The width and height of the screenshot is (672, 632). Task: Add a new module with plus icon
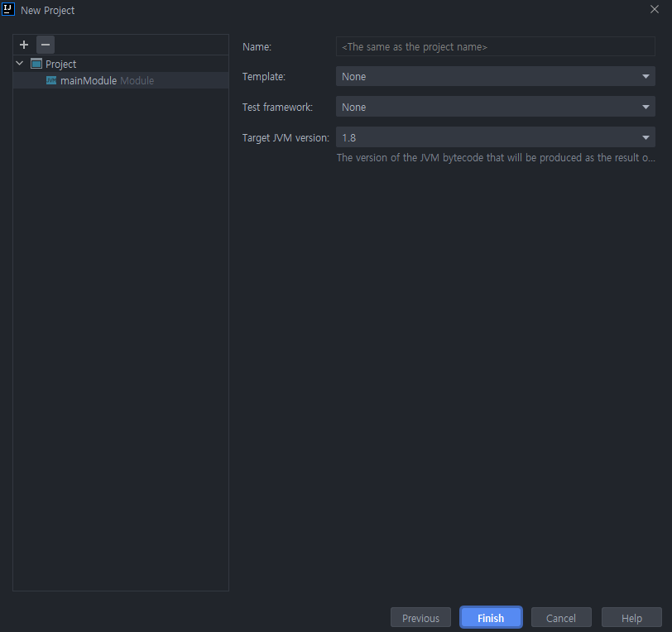point(24,45)
